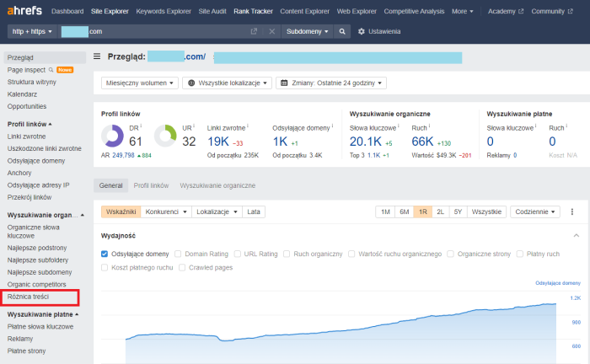Select Lata button
The image size is (590, 364).
(254, 212)
